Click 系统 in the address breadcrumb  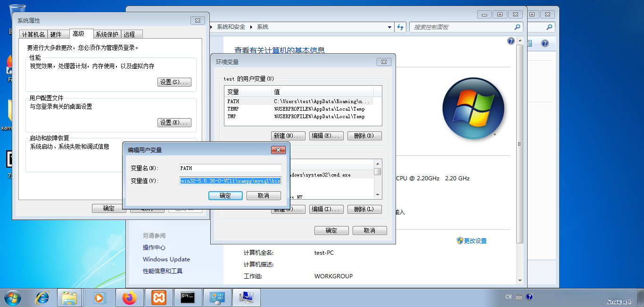coord(263,27)
